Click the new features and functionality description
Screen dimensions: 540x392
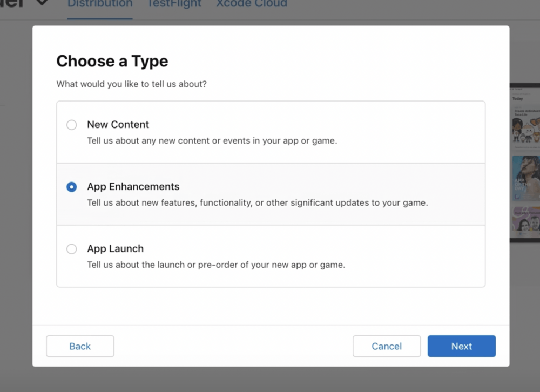pyautogui.click(x=257, y=203)
